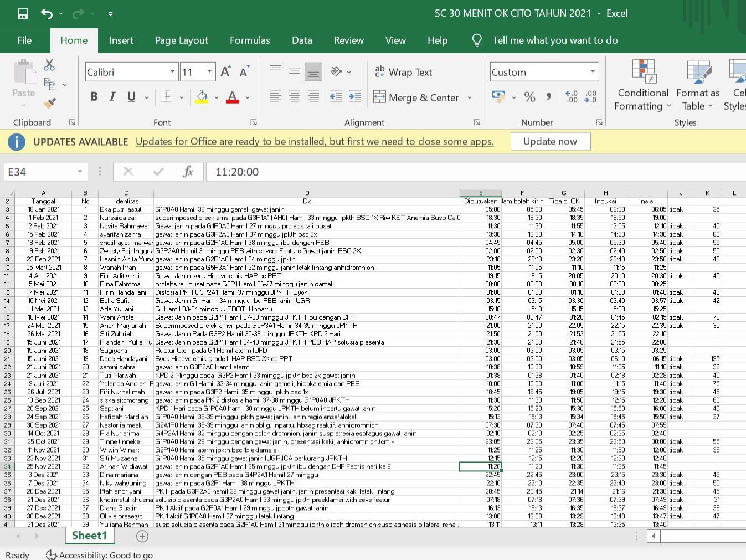Click the Undo arrow icon
Screen dimensions: 746x560
coord(47,13)
